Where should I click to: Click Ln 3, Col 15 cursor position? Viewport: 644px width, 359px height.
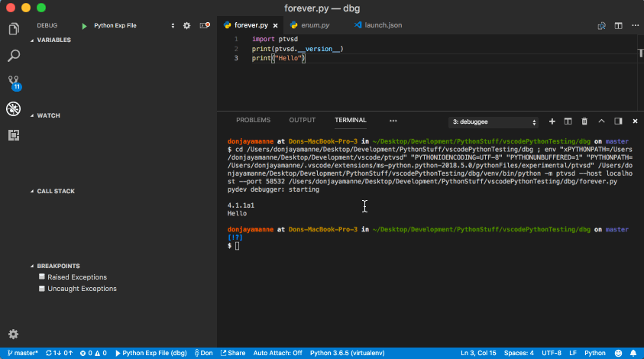pyautogui.click(x=478, y=353)
